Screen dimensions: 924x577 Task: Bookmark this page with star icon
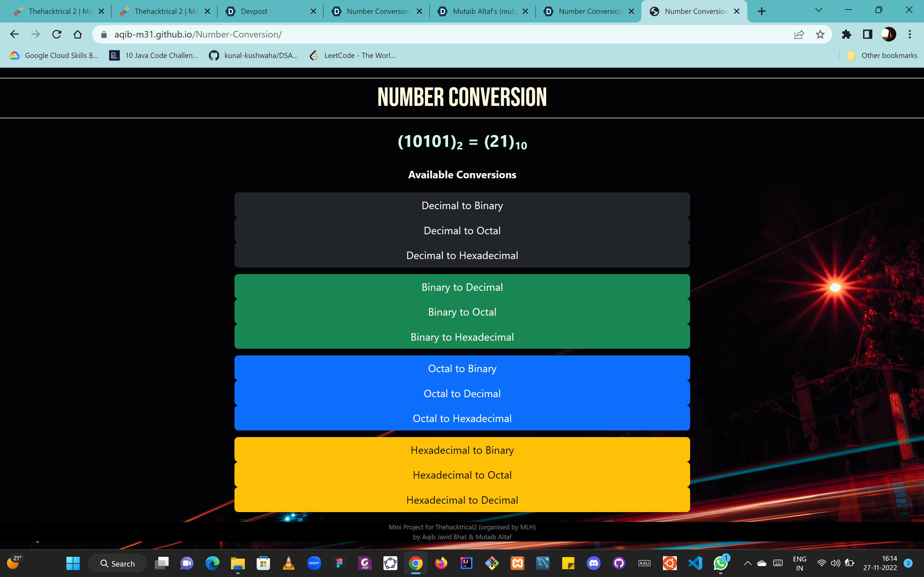820,34
